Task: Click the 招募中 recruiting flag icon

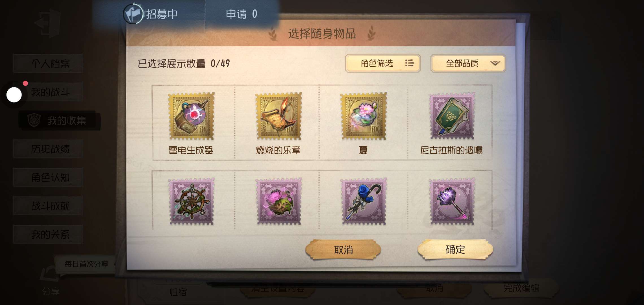Action: coord(133,14)
